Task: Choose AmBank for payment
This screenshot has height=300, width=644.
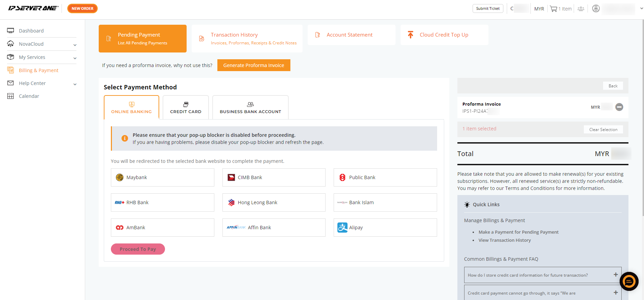Action: tap(163, 228)
